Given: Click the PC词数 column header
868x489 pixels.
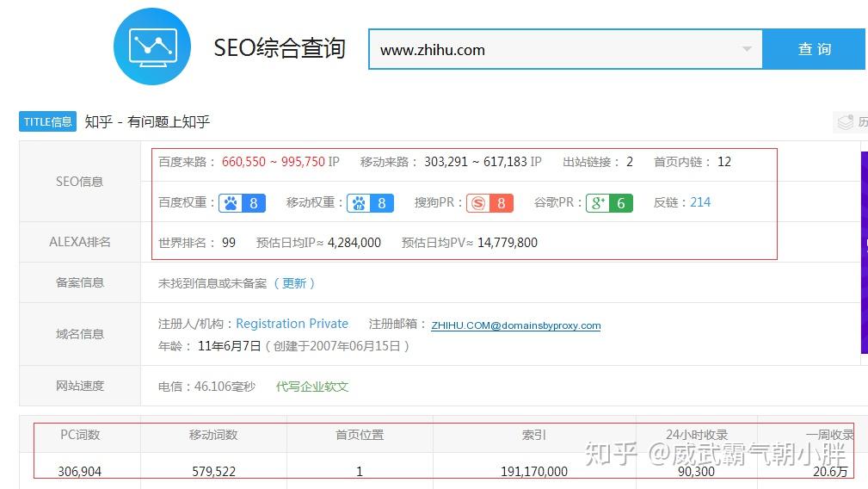Looking at the screenshot, I should pos(80,436).
